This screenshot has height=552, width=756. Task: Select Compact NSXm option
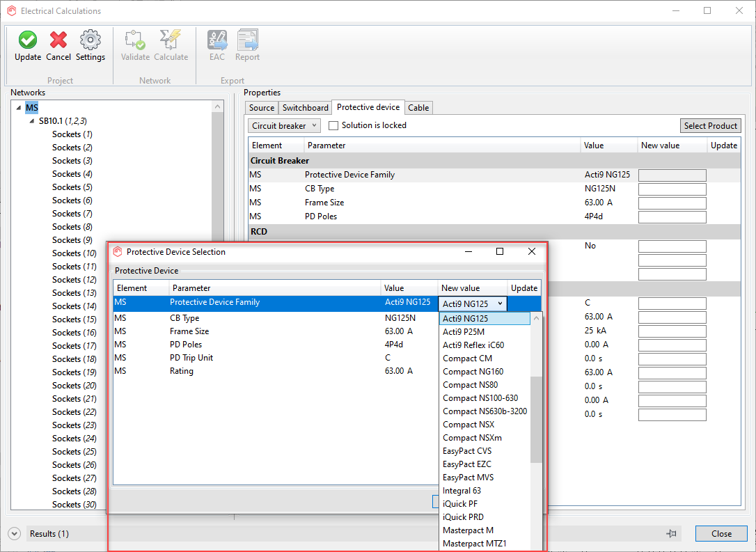coord(485,438)
